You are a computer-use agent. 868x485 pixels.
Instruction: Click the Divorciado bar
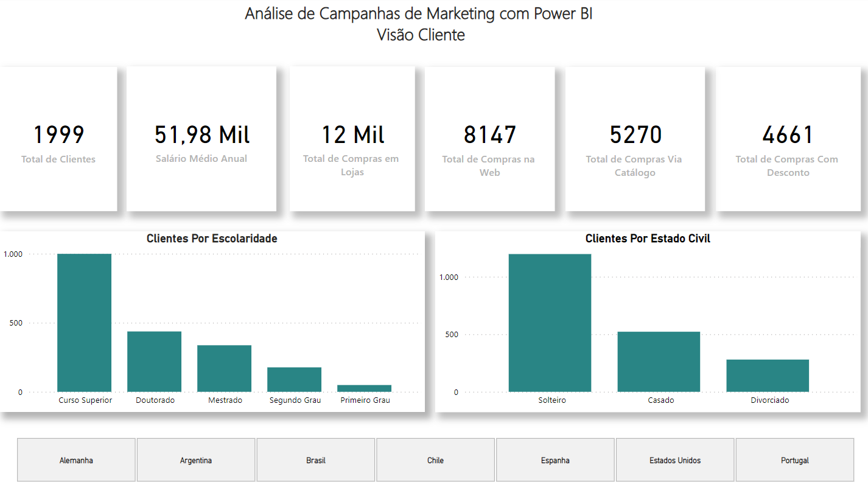pos(768,376)
